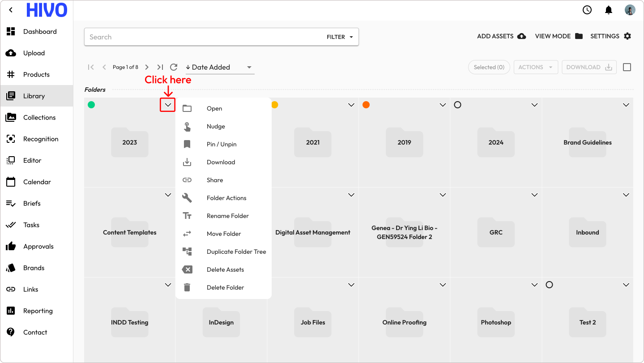Click the Add Assets cloud upload icon
Viewport: 644px width, 363px height.
(521, 36)
